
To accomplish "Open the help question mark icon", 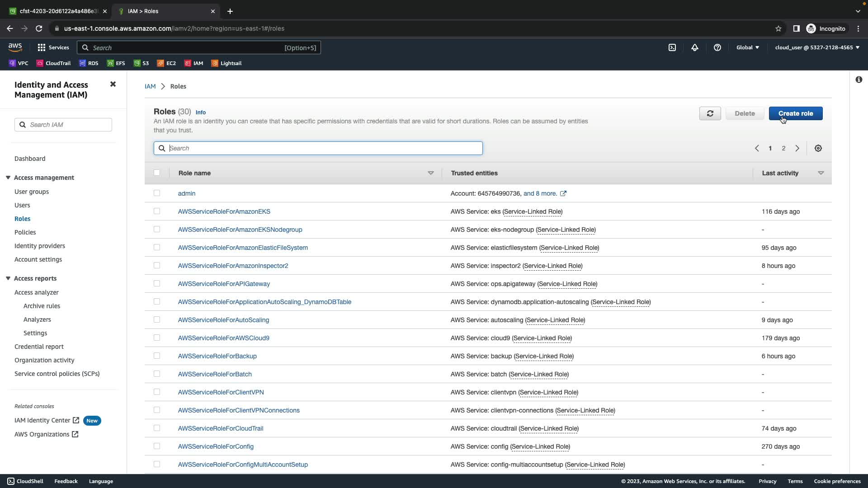I will click(717, 47).
